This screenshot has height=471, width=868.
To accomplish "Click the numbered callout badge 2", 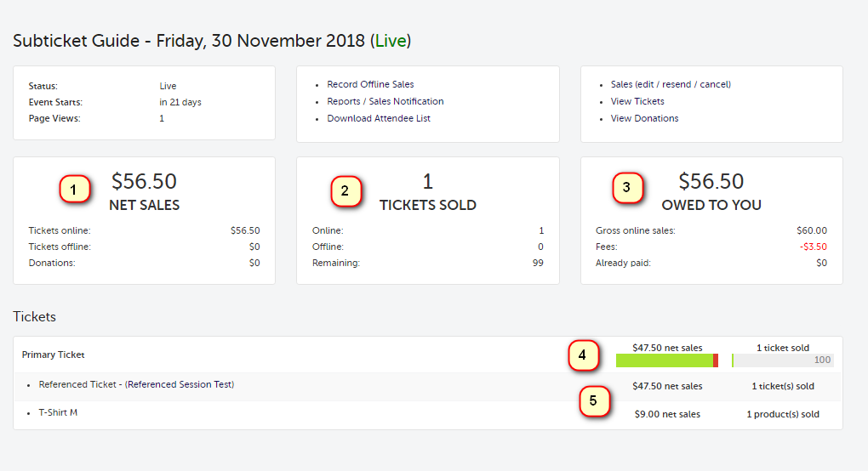I will pyautogui.click(x=345, y=191).
